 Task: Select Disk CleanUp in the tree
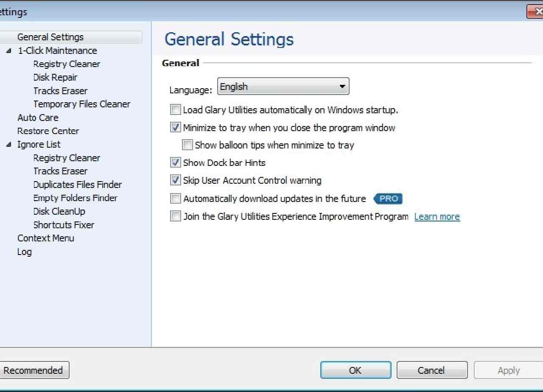point(59,211)
